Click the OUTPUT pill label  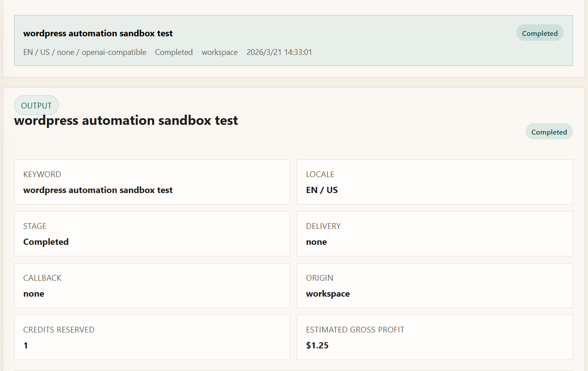click(x=36, y=105)
